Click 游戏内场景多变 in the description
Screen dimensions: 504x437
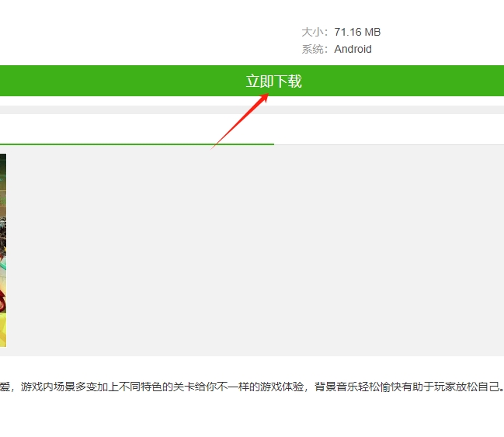tap(57, 386)
